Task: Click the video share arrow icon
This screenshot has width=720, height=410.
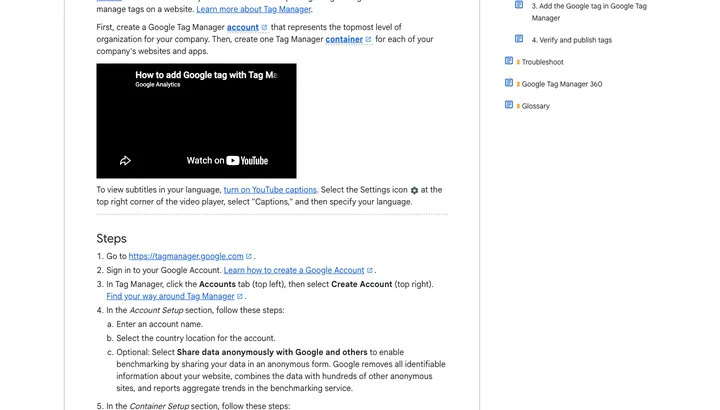Action: pos(125,161)
